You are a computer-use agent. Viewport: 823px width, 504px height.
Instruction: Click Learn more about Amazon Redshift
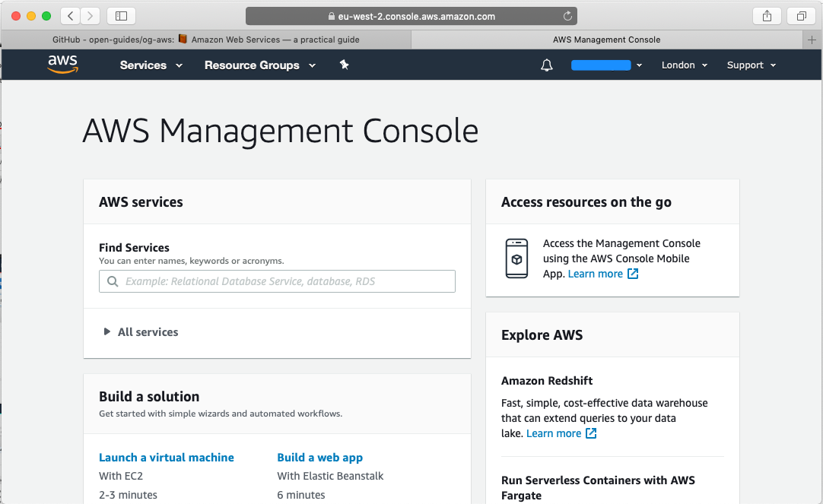[x=554, y=433]
